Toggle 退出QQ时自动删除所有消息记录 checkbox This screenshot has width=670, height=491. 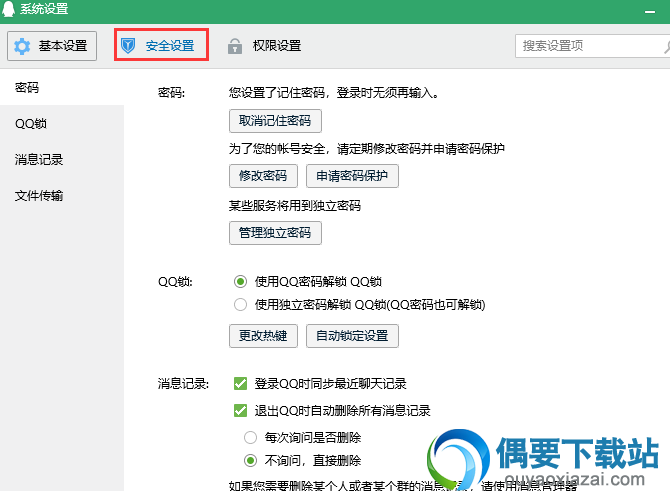tap(240, 411)
